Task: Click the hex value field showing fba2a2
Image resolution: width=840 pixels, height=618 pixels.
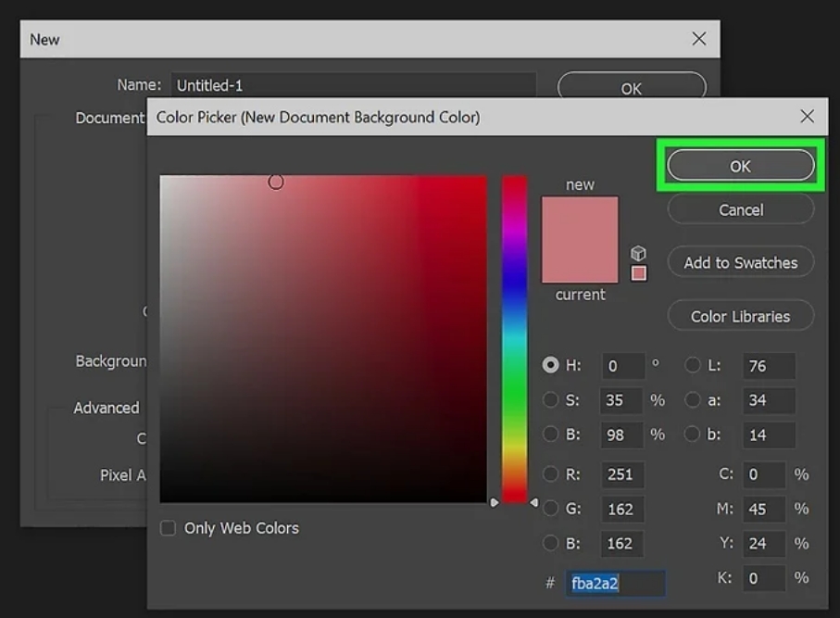Action: pyautogui.click(x=615, y=583)
